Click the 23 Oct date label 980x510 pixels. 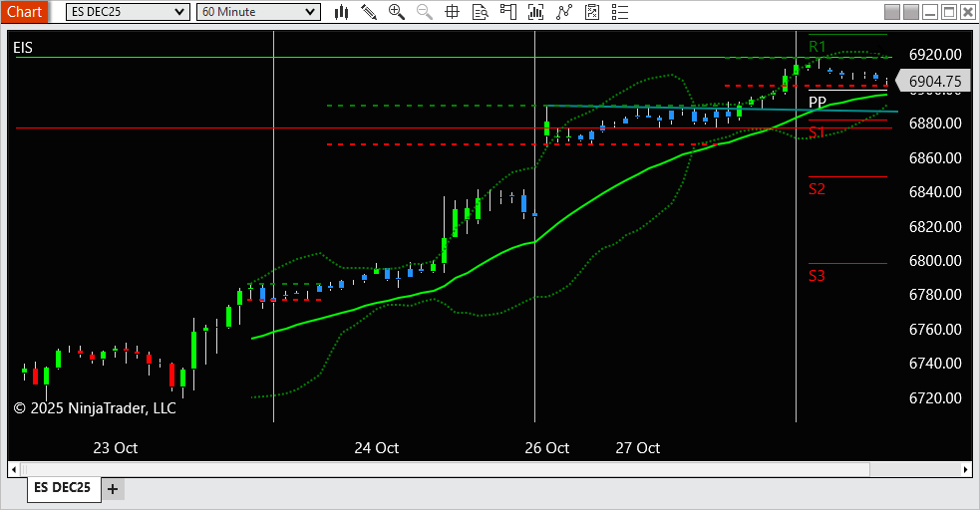pyautogui.click(x=115, y=448)
